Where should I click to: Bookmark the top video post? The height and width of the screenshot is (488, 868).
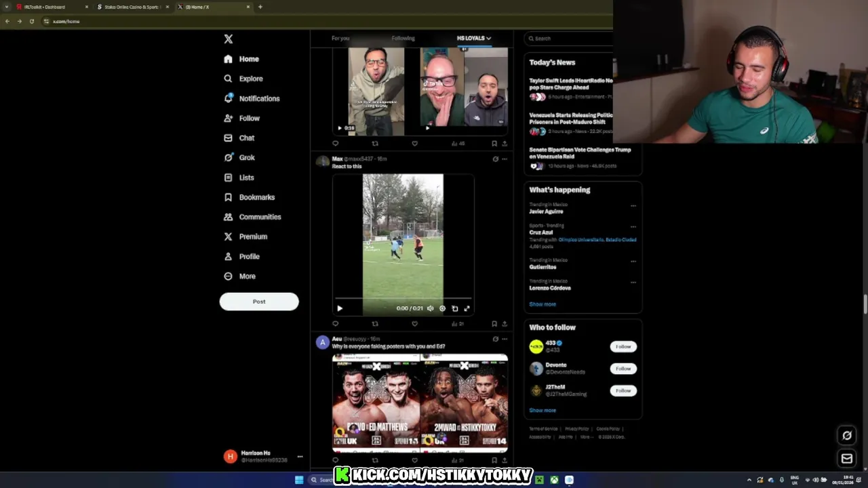click(494, 144)
